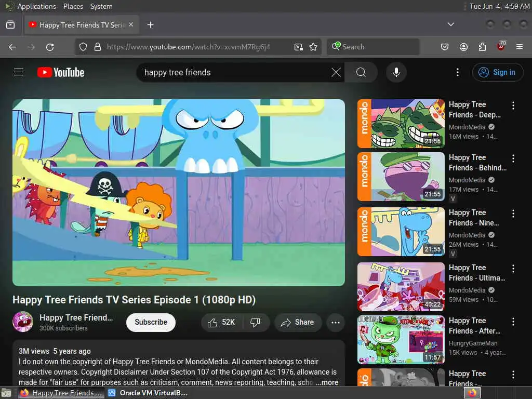This screenshot has height=399, width=532.
Task: Click the Firefox Search box
Action: pyautogui.click(x=373, y=47)
